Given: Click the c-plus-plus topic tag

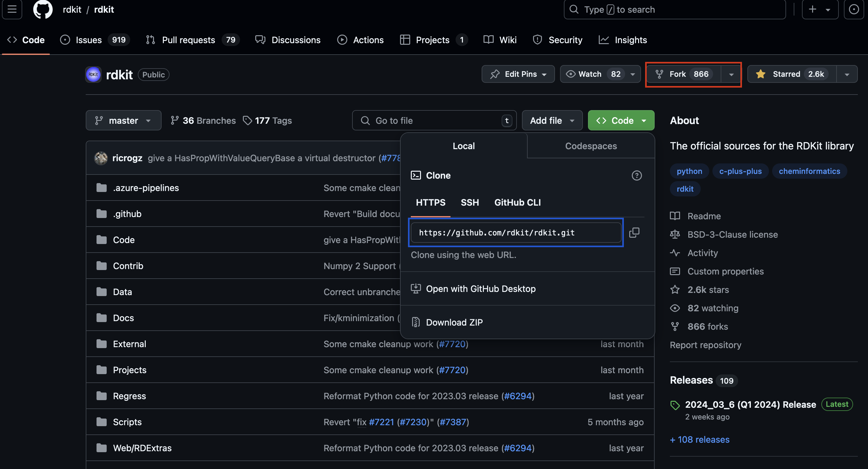Looking at the screenshot, I should pyautogui.click(x=740, y=171).
